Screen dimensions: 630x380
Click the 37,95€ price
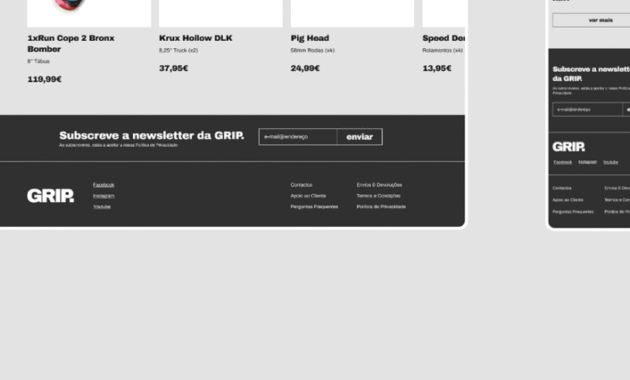(x=174, y=68)
